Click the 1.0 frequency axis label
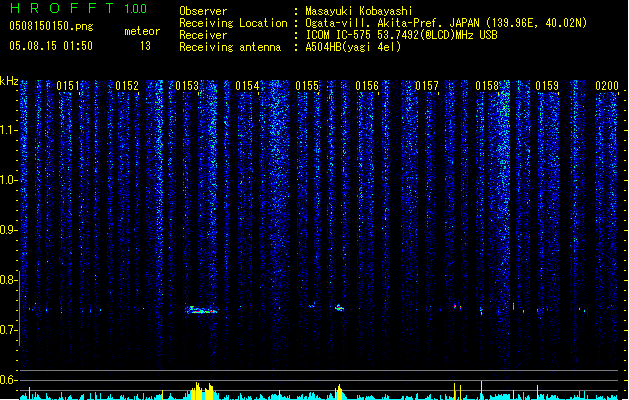The width and height of the screenshot is (629, 400). tap(9, 180)
